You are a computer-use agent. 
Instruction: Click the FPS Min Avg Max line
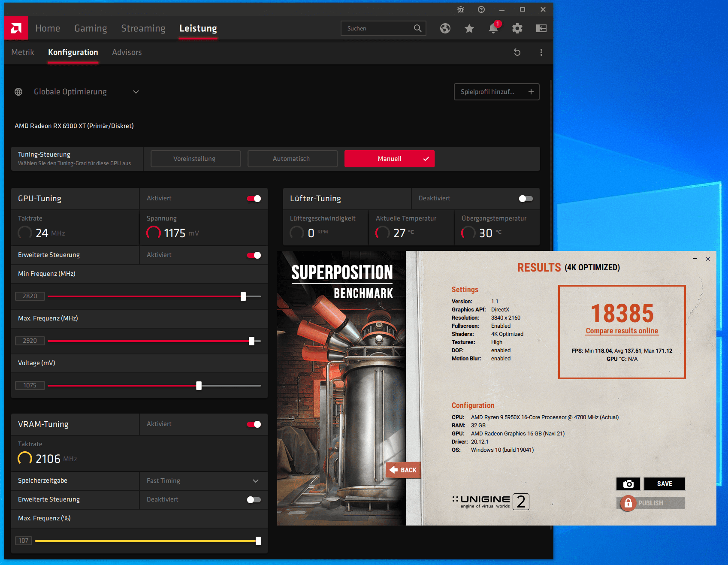point(622,350)
